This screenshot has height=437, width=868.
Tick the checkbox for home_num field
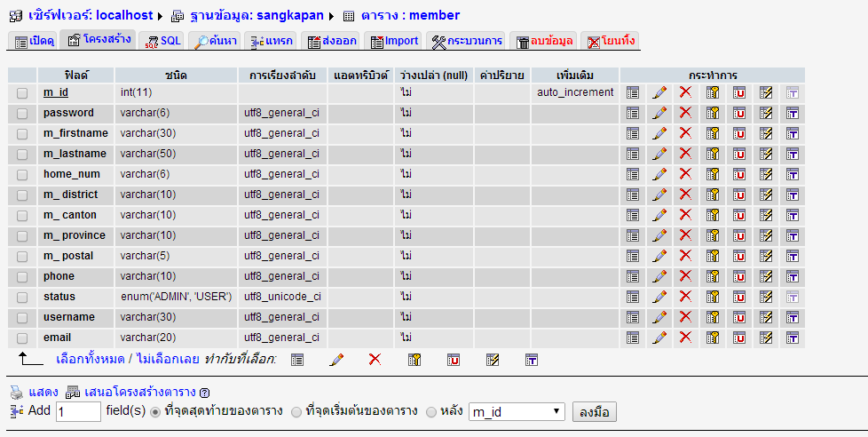22,175
